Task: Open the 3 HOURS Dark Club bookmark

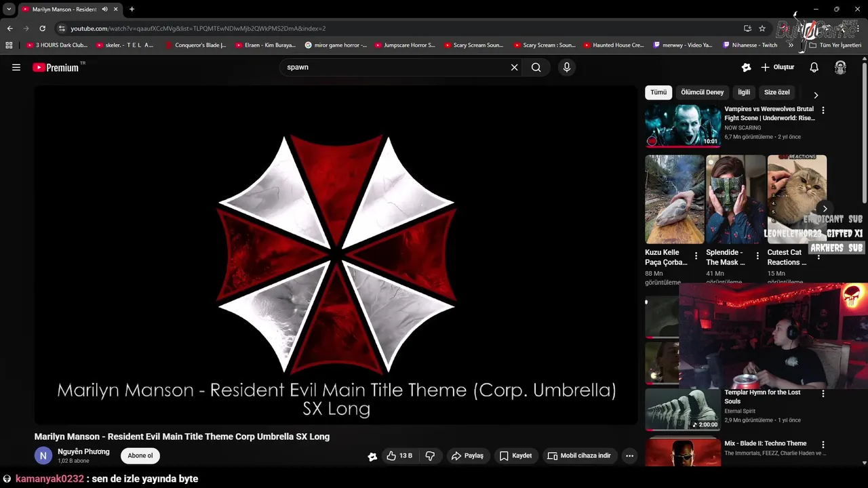Action: 57,45
